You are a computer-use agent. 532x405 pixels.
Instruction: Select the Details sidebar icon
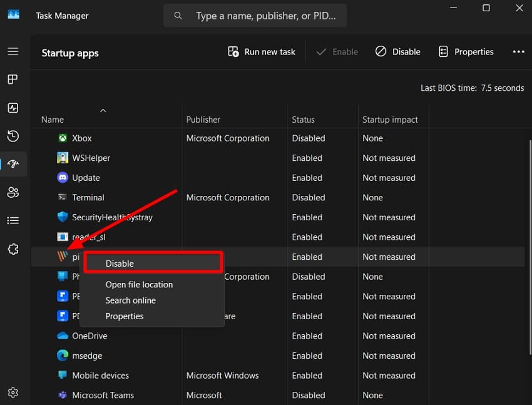click(13, 220)
